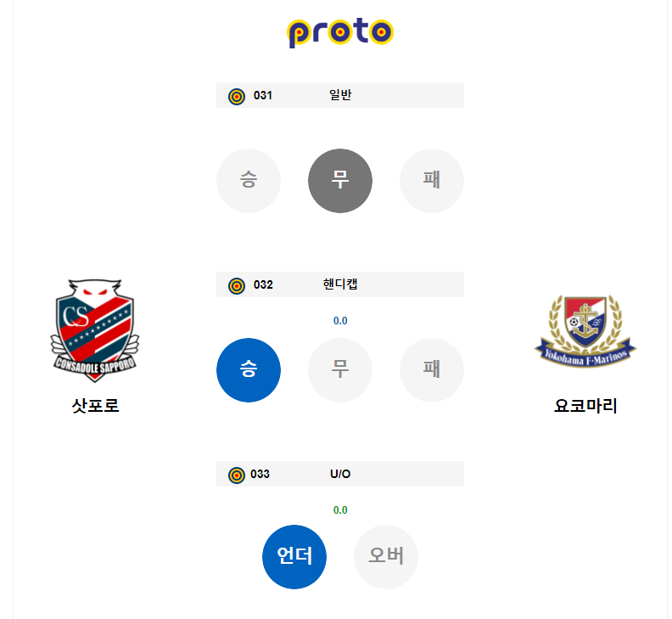Click the blue 0.0 handicap value
Screen dimensions: 672x619
(340, 321)
